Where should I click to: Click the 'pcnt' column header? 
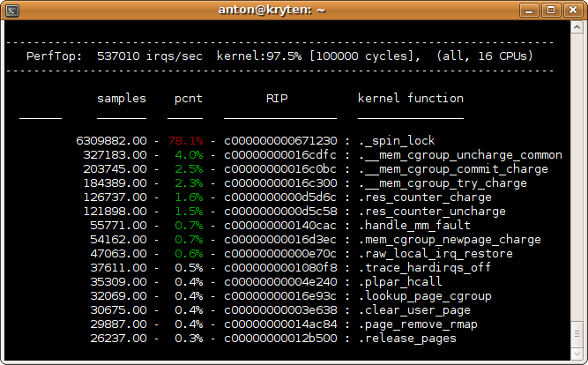tap(189, 99)
